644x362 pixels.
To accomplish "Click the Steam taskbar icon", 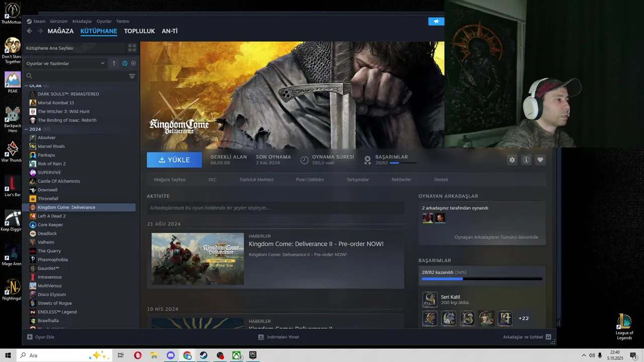I will tap(203, 355).
